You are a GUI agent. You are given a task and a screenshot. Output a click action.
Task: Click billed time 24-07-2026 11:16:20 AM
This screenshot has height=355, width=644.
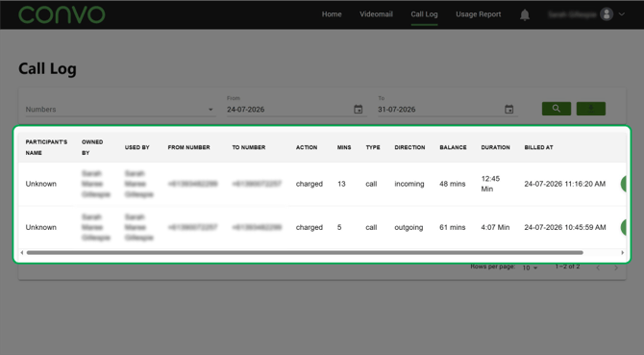(565, 184)
